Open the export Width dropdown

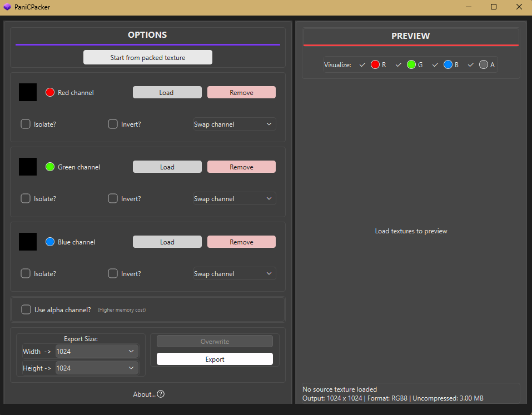pyautogui.click(x=97, y=351)
